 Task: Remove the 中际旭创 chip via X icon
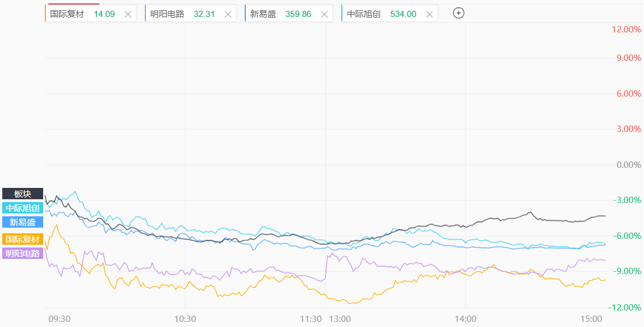429,14
